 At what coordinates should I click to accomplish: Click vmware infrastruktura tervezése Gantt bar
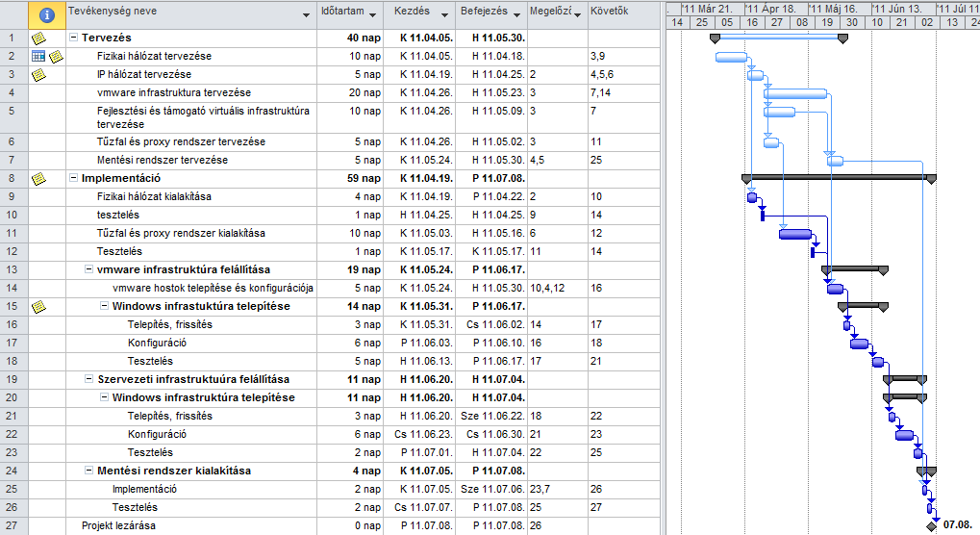pyautogui.click(x=795, y=93)
